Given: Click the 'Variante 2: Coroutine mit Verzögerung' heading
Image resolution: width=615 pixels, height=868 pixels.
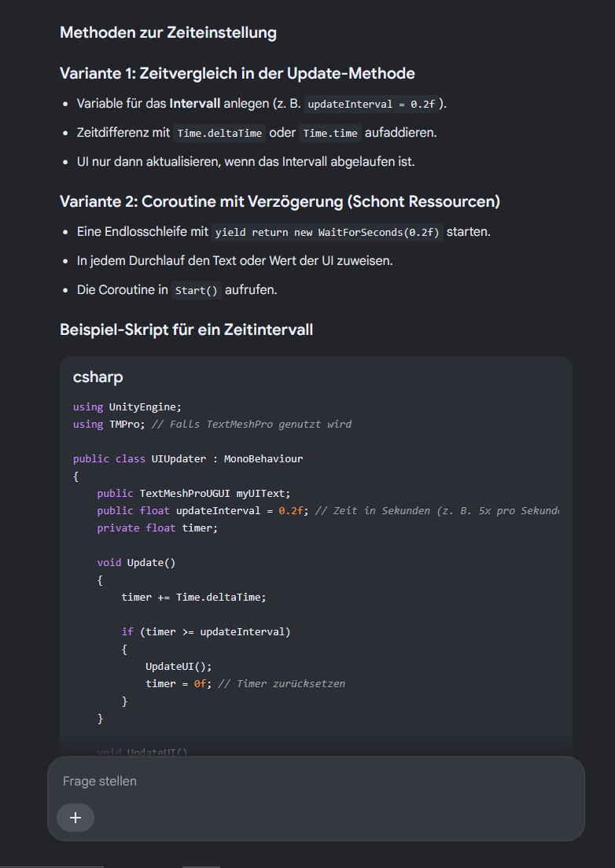Looking at the screenshot, I should tap(280, 201).
